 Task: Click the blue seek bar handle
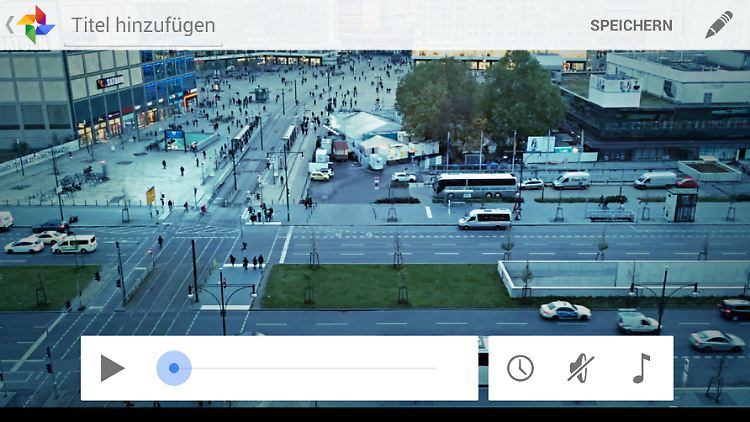(x=174, y=368)
